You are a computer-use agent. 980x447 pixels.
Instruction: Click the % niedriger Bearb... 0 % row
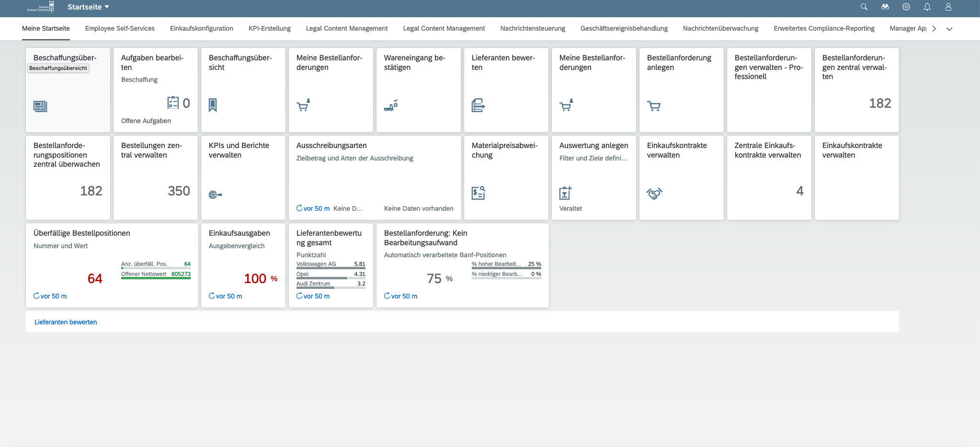pyautogui.click(x=506, y=275)
